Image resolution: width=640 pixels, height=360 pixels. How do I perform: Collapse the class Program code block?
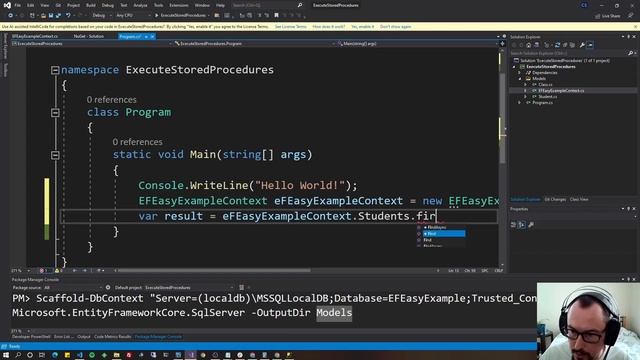(x=55, y=113)
